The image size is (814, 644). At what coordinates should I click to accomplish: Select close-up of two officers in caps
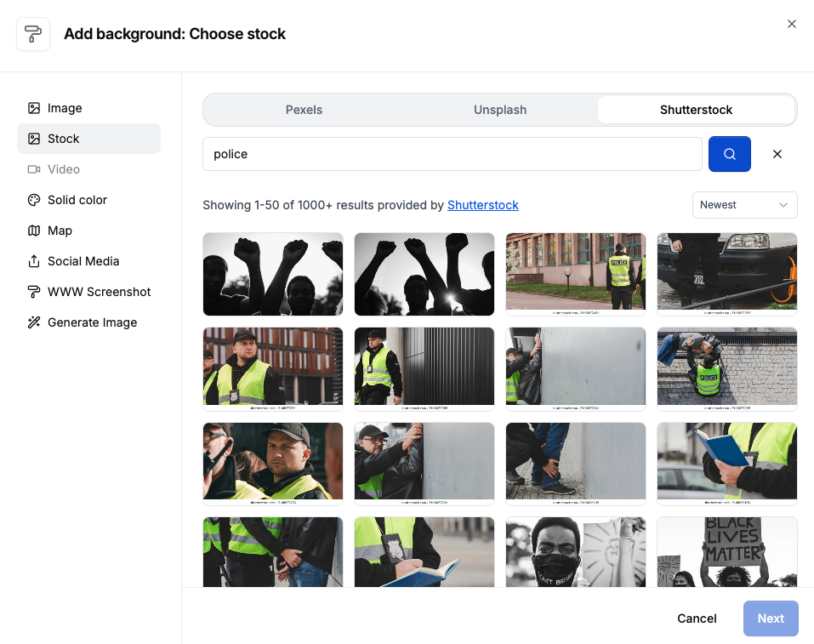(x=273, y=464)
